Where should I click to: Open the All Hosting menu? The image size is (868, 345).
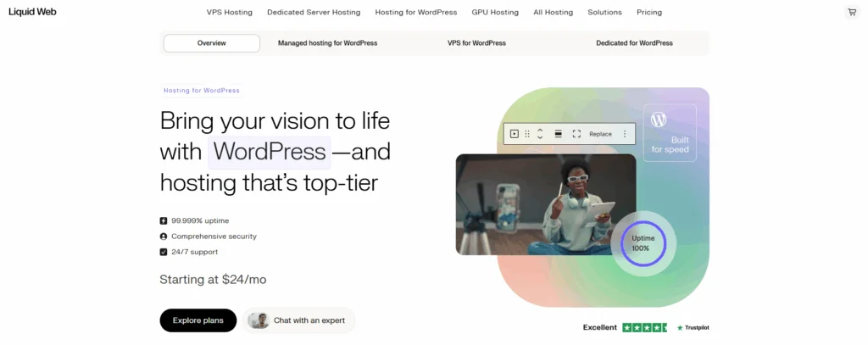pos(553,12)
